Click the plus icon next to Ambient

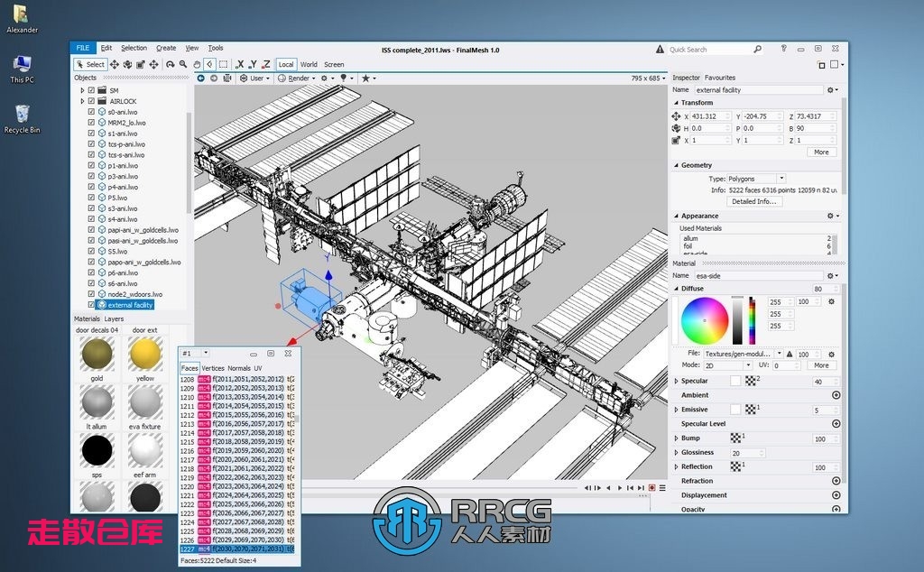pos(836,395)
